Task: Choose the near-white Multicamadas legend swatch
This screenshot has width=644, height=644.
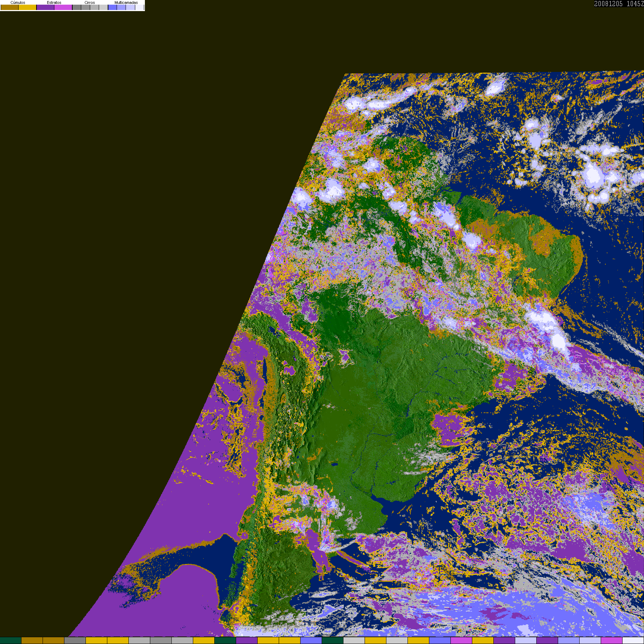Action: point(140,7)
